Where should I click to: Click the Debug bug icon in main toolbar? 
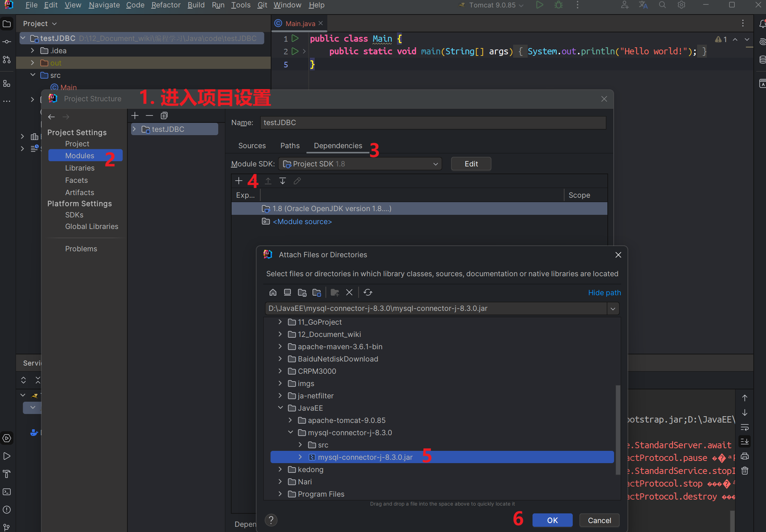(559, 5)
